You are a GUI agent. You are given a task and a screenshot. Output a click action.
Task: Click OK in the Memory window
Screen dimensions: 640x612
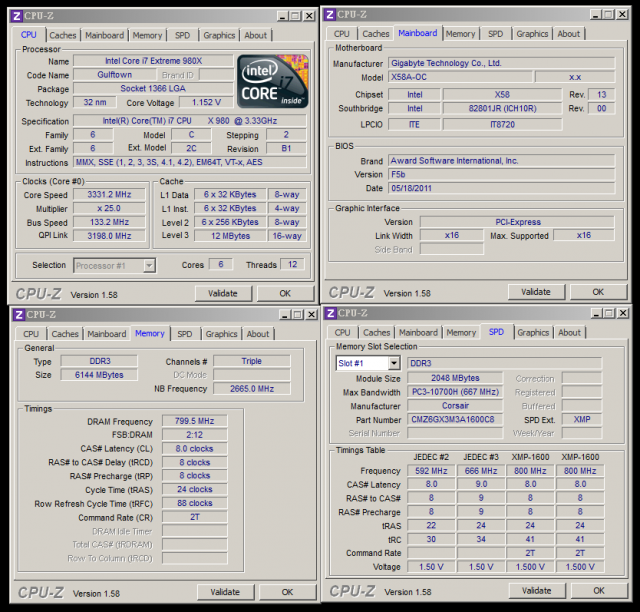tap(287, 592)
